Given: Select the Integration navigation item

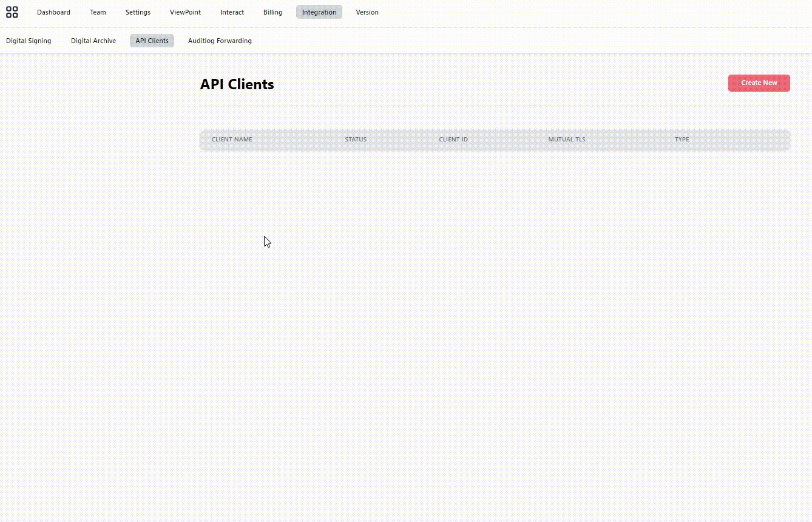Looking at the screenshot, I should tap(319, 12).
